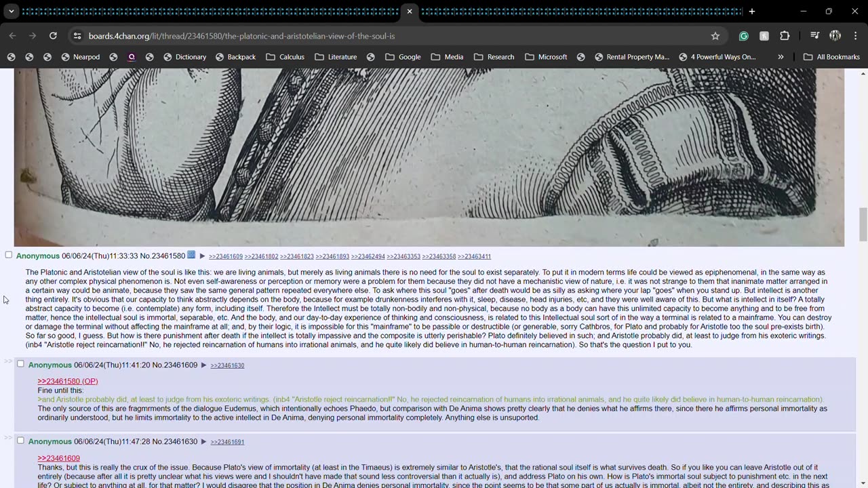868x488 pixels.
Task: Expand the Literature bookmarks folder
Action: coord(335,57)
